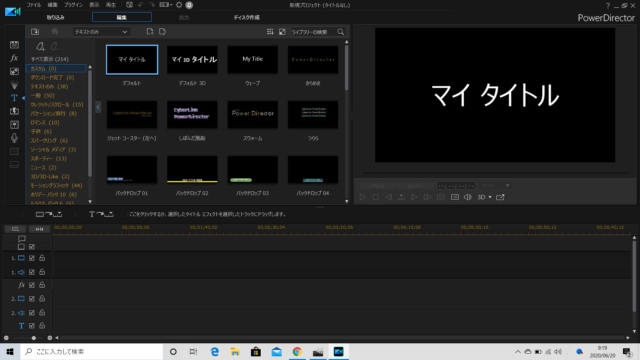The height and width of the screenshot is (360, 640).
Task: Select the tag with count (38)
Action: click(x=49, y=87)
